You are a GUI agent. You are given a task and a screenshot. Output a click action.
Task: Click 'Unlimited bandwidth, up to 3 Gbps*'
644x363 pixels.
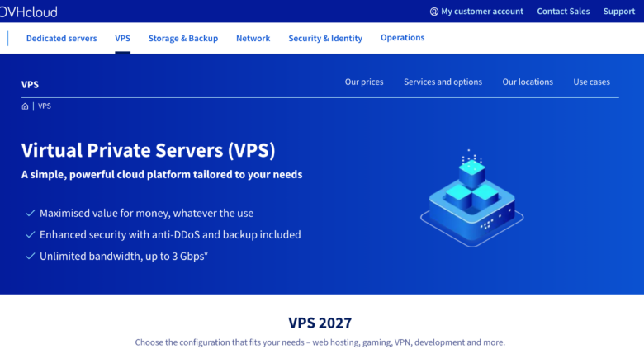pos(124,257)
